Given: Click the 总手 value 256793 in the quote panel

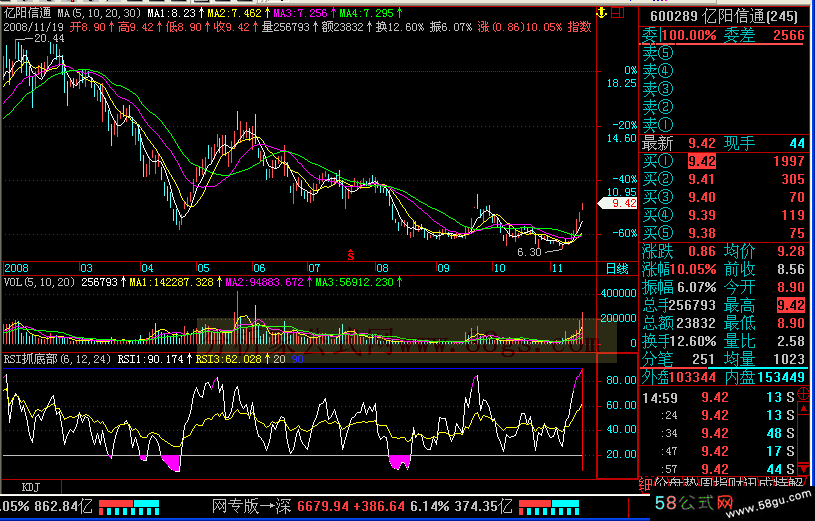Looking at the screenshot, I should [693, 305].
